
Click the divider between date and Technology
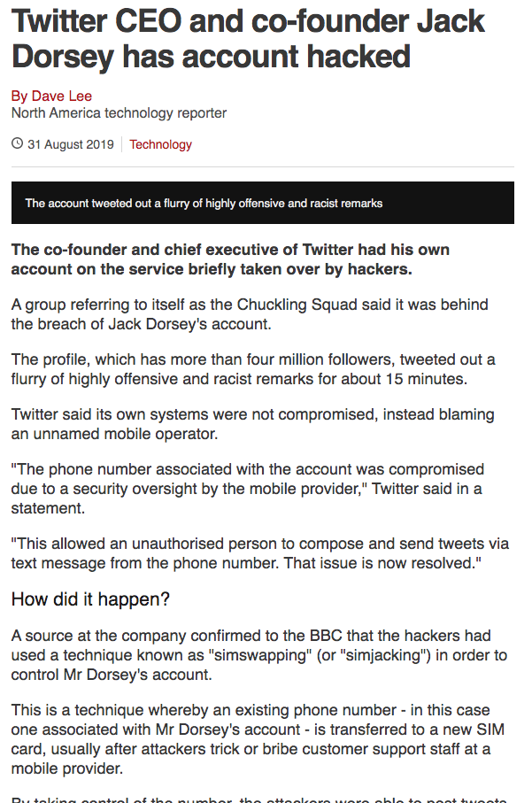point(122,144)
